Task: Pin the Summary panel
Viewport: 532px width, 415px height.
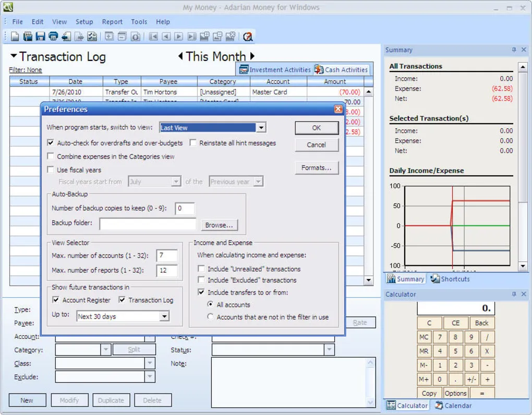Action: point(513,50)
